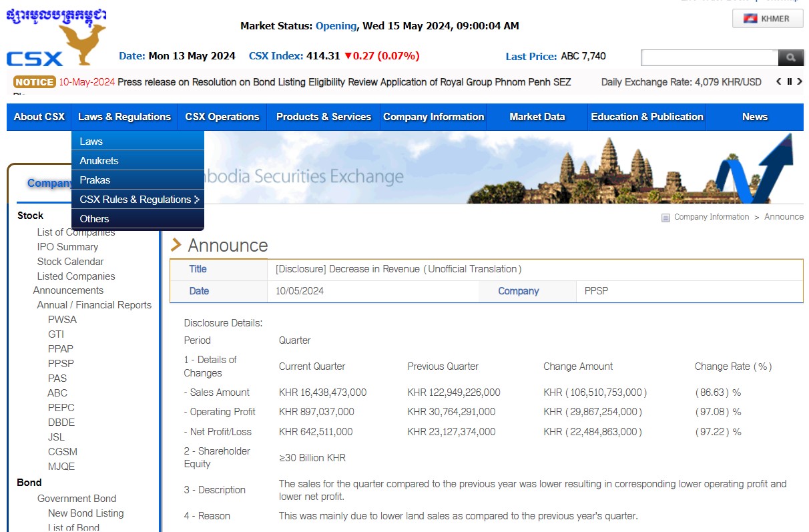Go to previous notice with left arrow
Screen dimensions: 809x532
point(778,81)
